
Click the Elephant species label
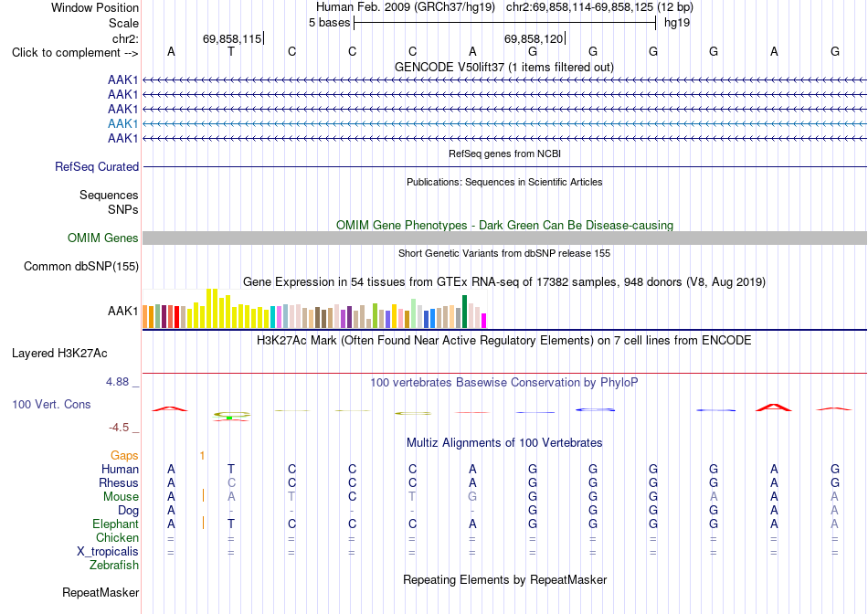pyautogui.click(x=115, y=524)
